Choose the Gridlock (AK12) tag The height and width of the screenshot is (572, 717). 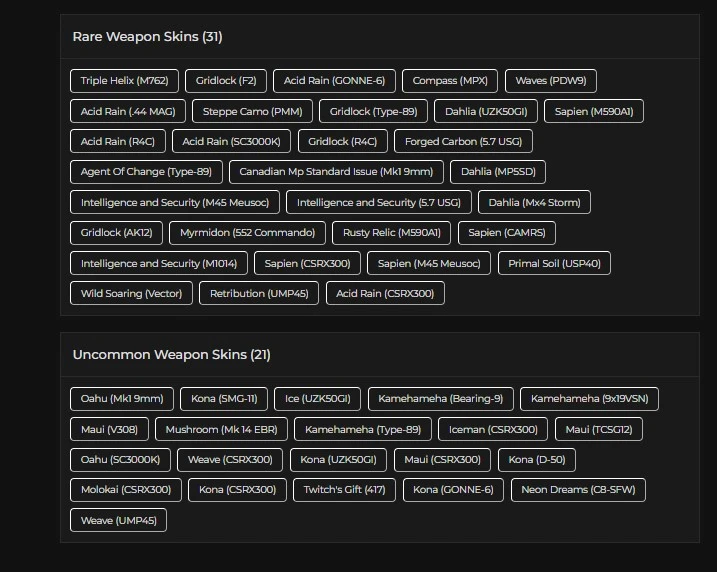coord(117,233)
